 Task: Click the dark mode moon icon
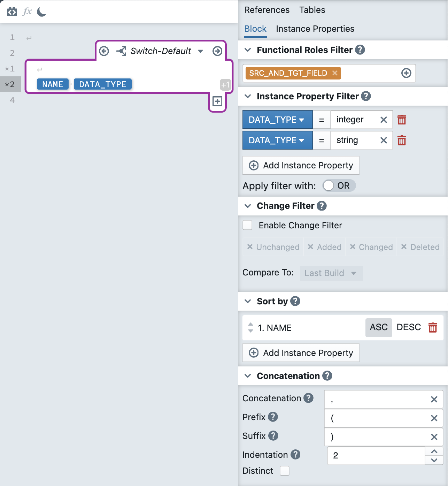tap(41, 12)
